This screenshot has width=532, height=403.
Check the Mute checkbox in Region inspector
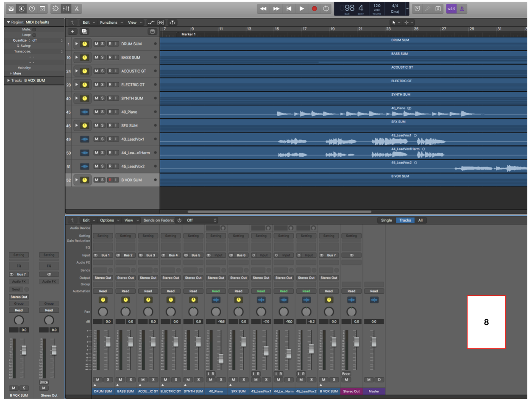click(34, 29)
